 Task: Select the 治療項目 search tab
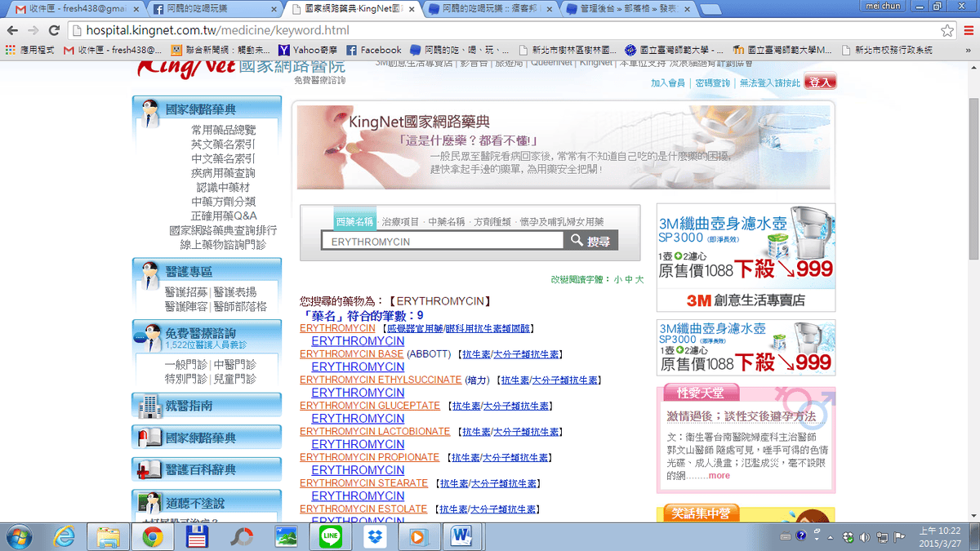pos(401,221)
